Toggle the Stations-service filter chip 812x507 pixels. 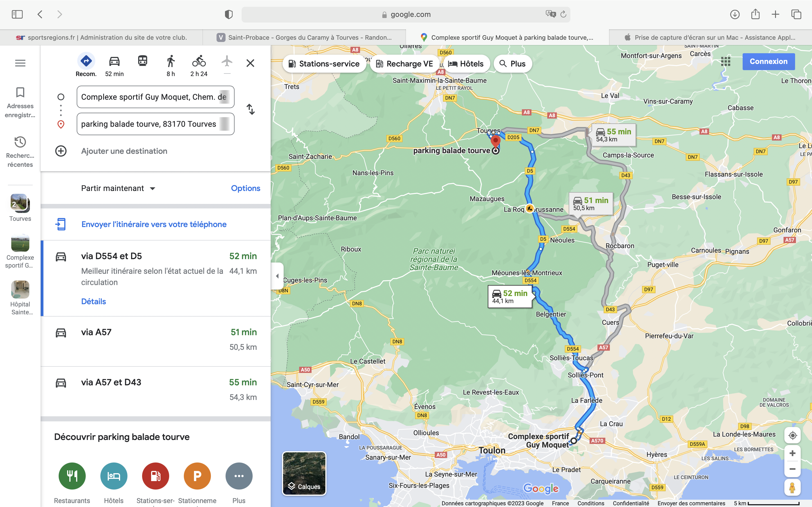click(x=324, y=64)
